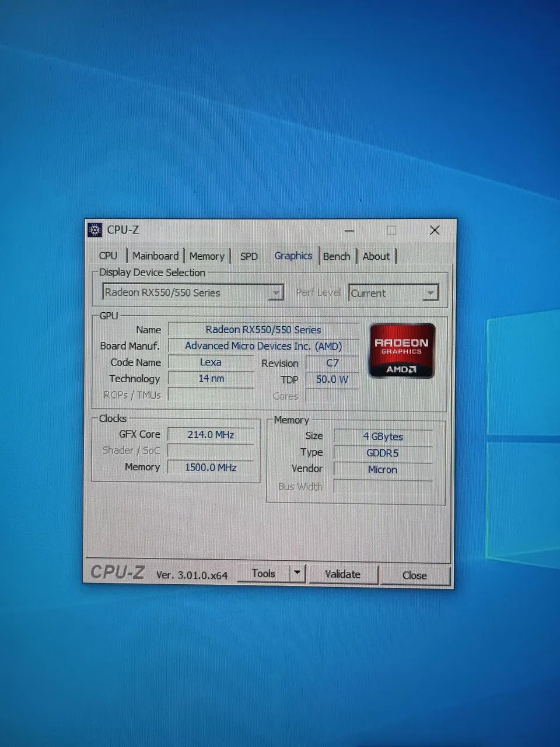Open the Tools dropdown arrow
560x747 pixels.
[297, 573]
